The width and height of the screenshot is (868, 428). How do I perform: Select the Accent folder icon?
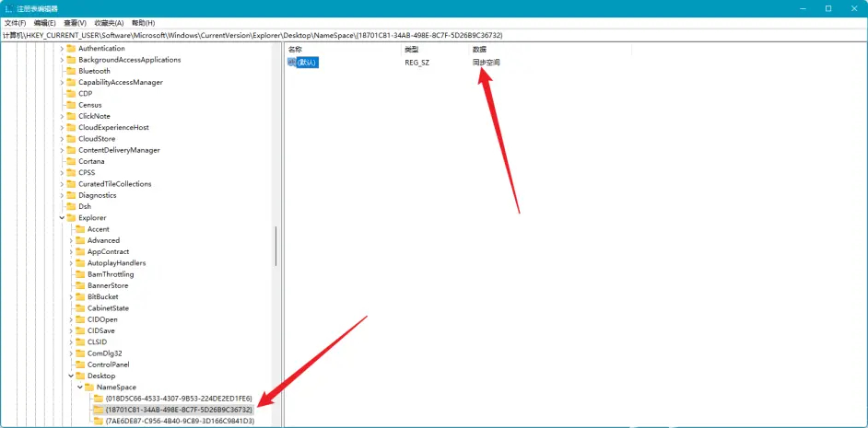tap(80, 229)
